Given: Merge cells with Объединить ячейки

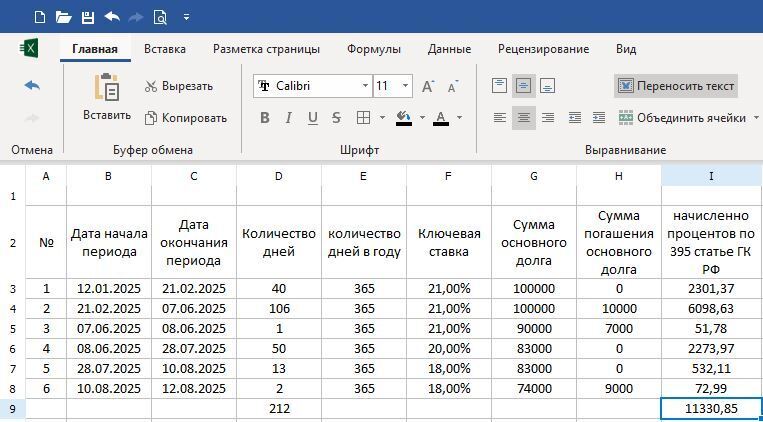Looking at the screenshot, I should tap(682, 118).
